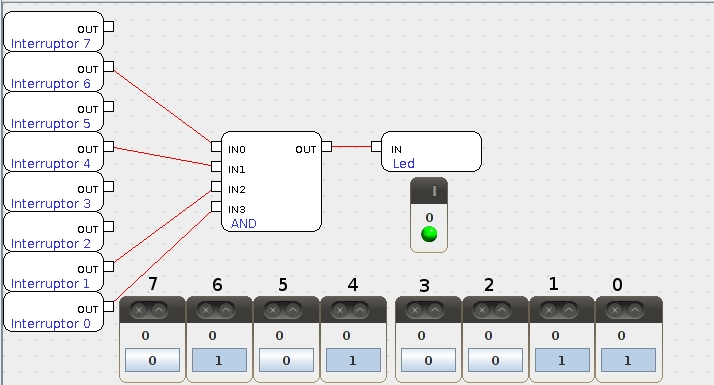Toggle switch 0 button showing 1
This screenshot has height=385, width=714.
(628, 360)
